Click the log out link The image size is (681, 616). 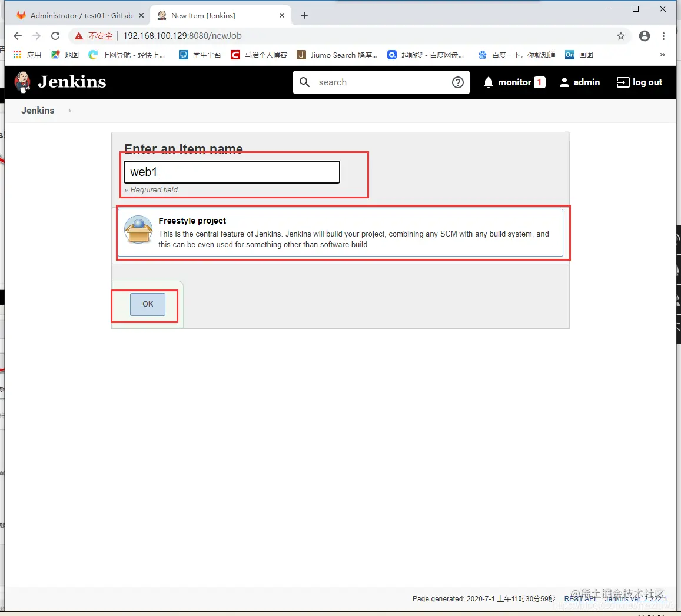point(639,82)
